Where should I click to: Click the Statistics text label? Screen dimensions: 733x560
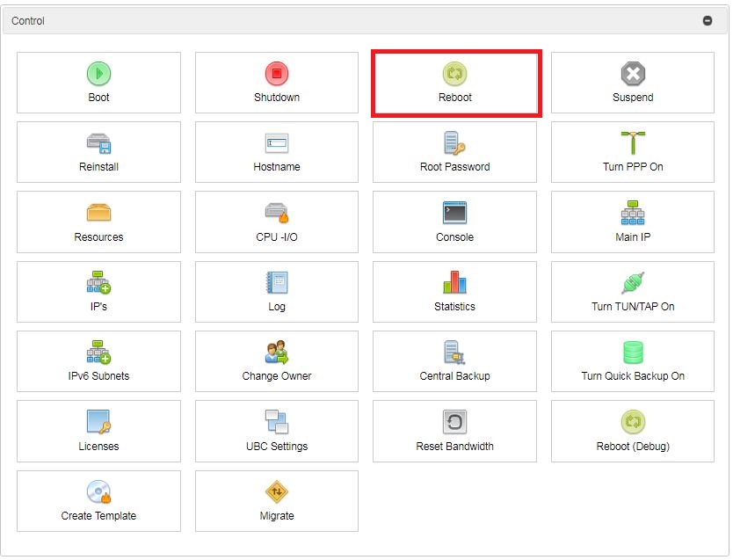455,307
